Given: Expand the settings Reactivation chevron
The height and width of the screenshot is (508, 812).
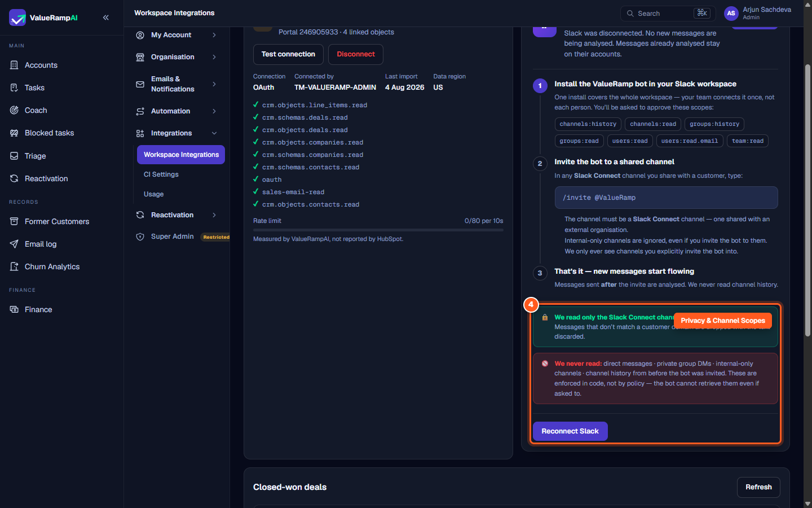Looking at the screenshot, I should tap(214, 215).
